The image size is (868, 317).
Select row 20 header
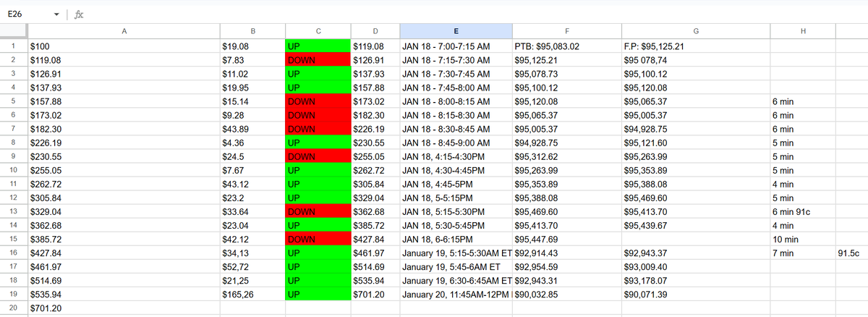pos(13,308)
